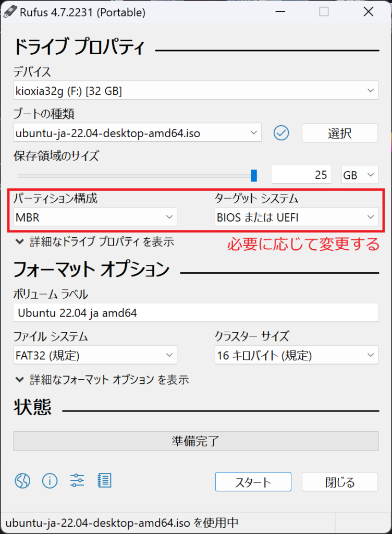Image resolution: width=392 pixels, height=534 pixels.
Task: Open the ブートの種類 ISO dropdown
Action: (x=138, y=132)
